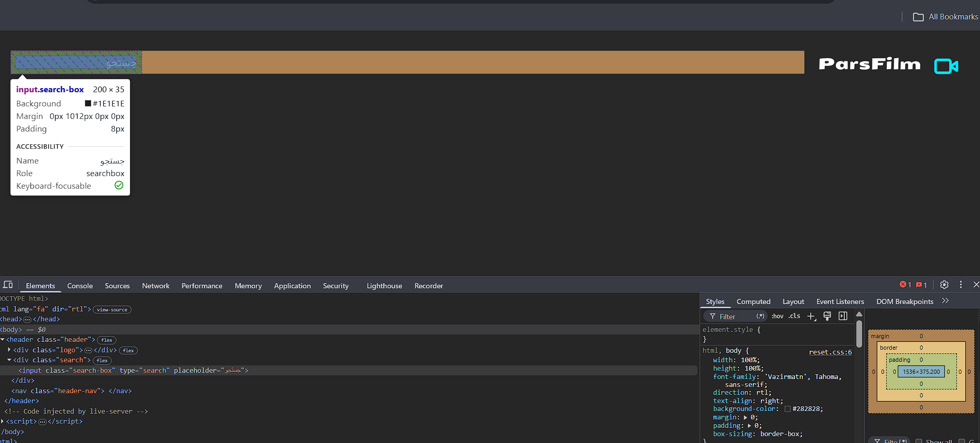Select the nav class="header-nav" node
This screenshot has height=443, width=980.
point(71,391)
